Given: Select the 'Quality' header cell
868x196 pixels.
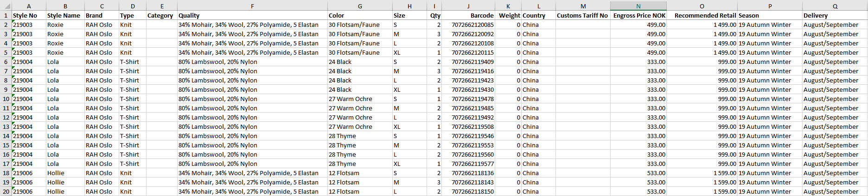Looking at the screenshot, I should click(252, 15).
